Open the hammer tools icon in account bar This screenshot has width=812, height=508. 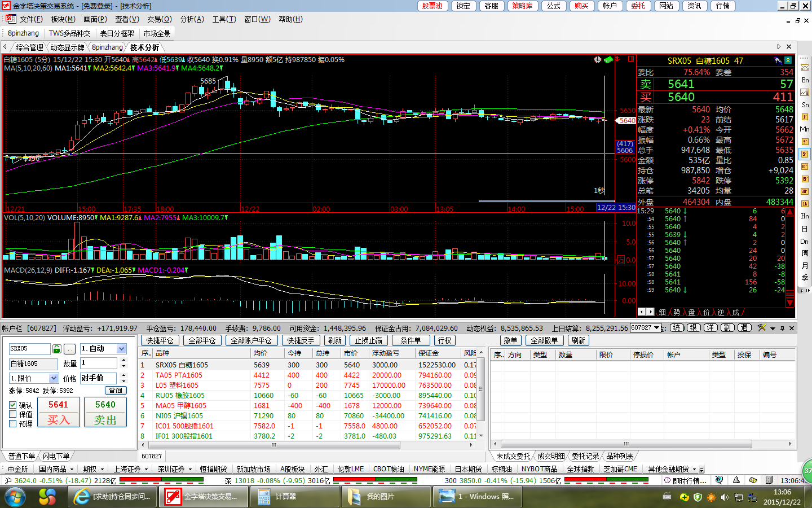point(762,328)
